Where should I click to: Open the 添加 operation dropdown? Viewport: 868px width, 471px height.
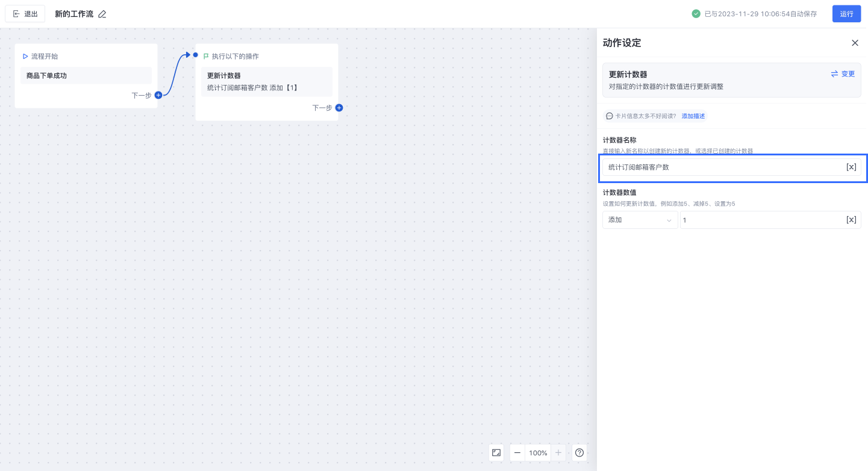coord(640,220)
